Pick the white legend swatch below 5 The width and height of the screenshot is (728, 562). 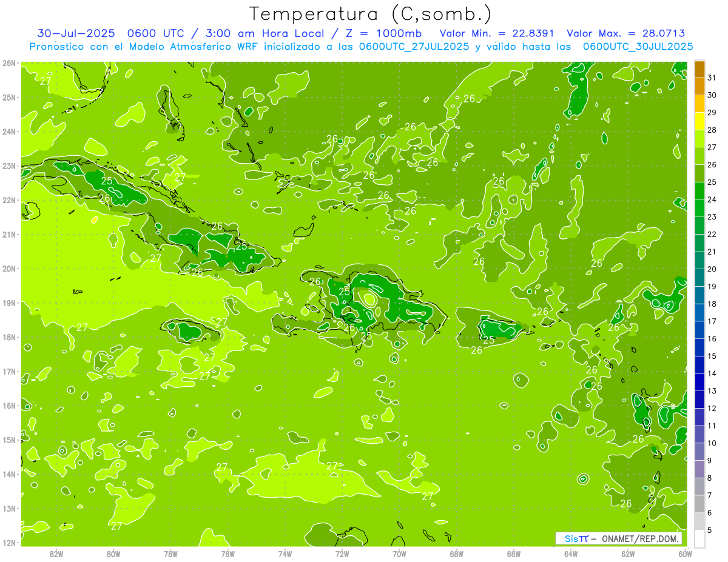point(699,538)
